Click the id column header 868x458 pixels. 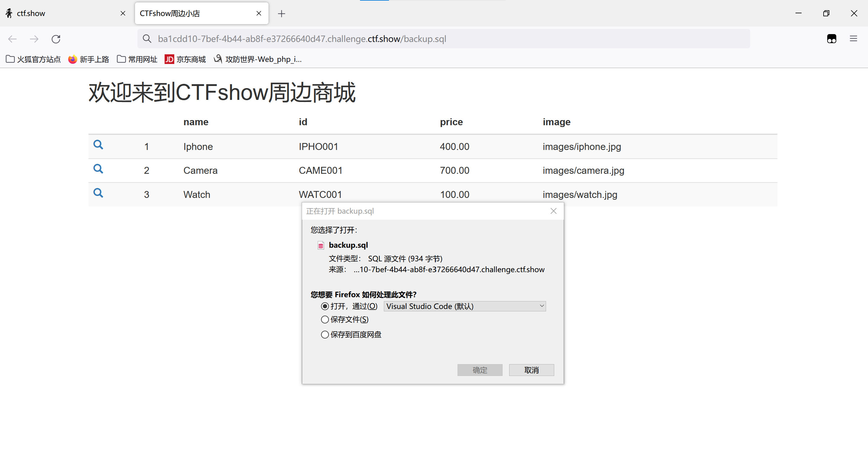303,122
